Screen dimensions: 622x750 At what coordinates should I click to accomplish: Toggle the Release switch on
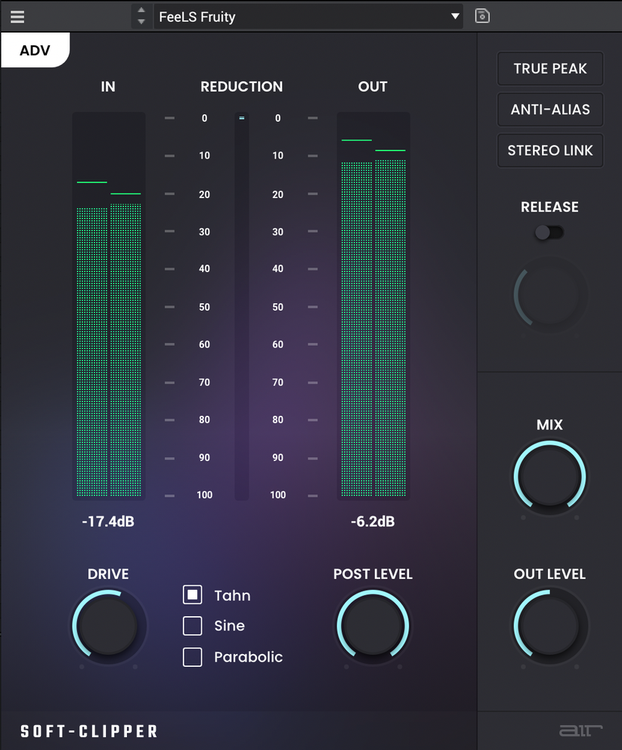pos(549,232)
